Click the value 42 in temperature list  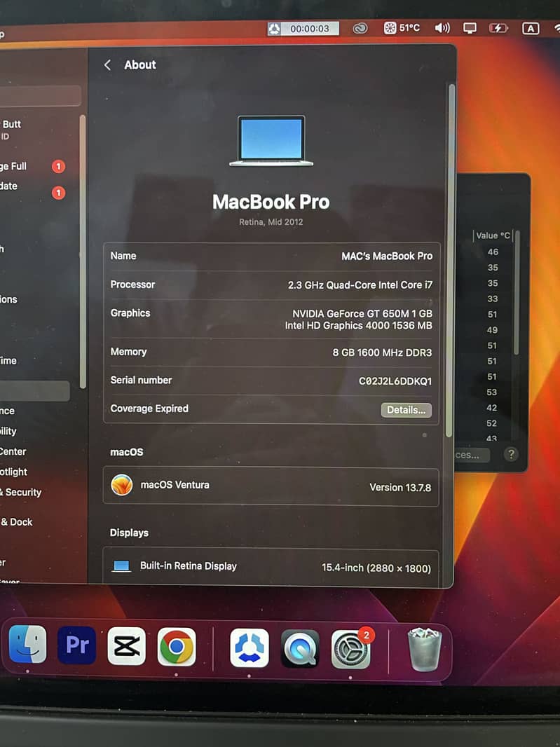pyautogui.click(x=492, y=408)
